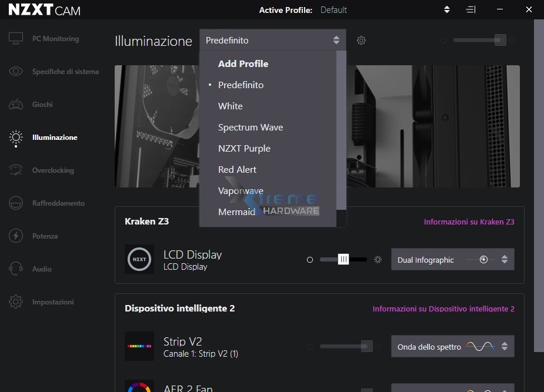Switch the Active Profile using its arrows

click(447, 10)
